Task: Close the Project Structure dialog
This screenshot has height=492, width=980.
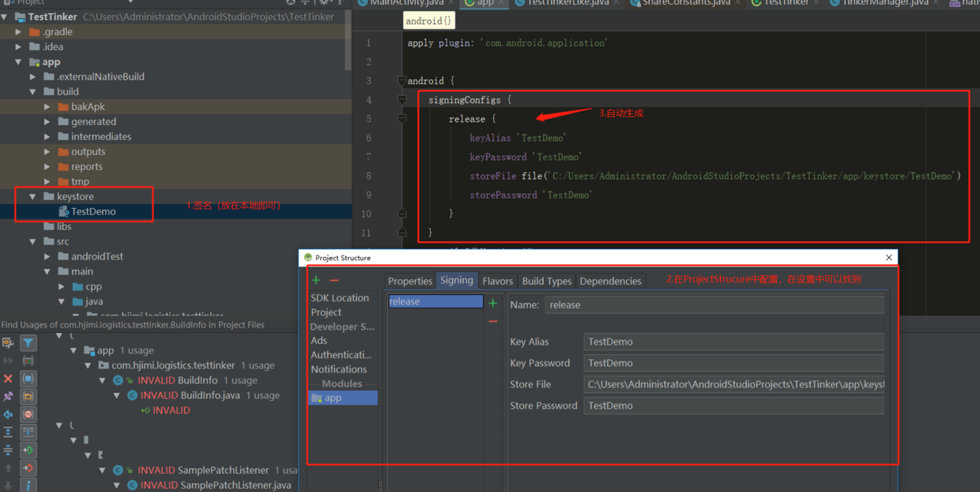Action: (889, 257)
